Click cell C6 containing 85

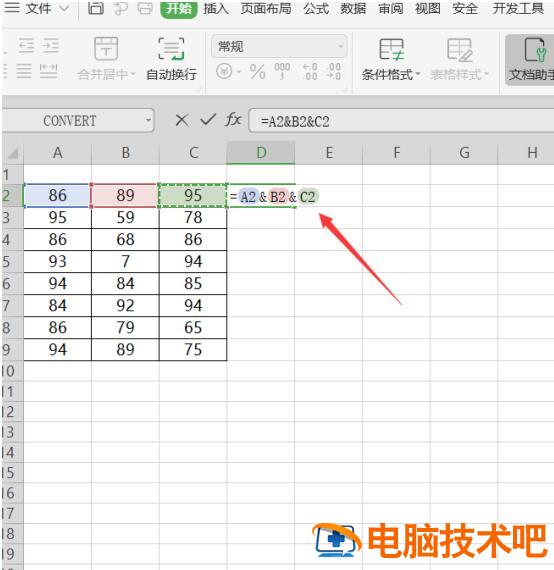[x=193, y=284]
